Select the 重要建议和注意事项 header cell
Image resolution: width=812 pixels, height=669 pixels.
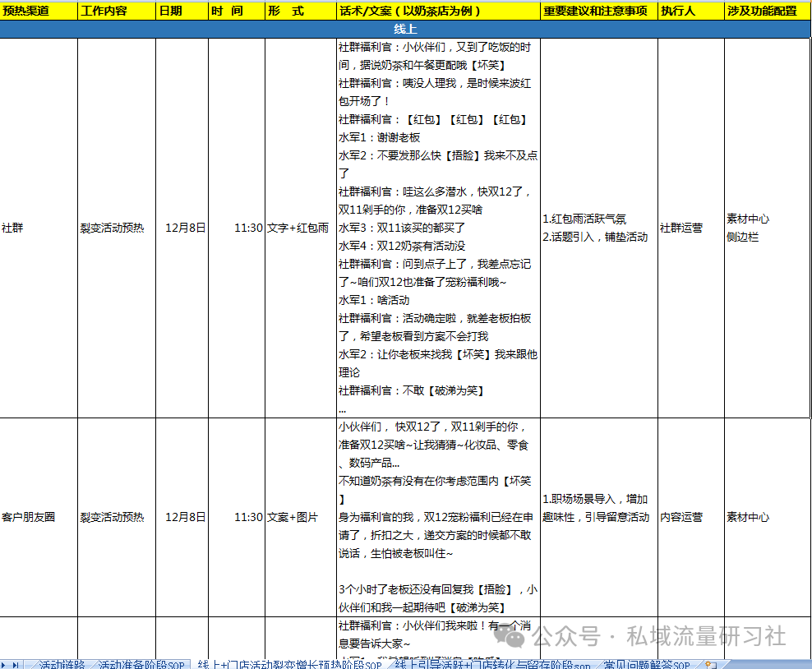pos(598,11)
